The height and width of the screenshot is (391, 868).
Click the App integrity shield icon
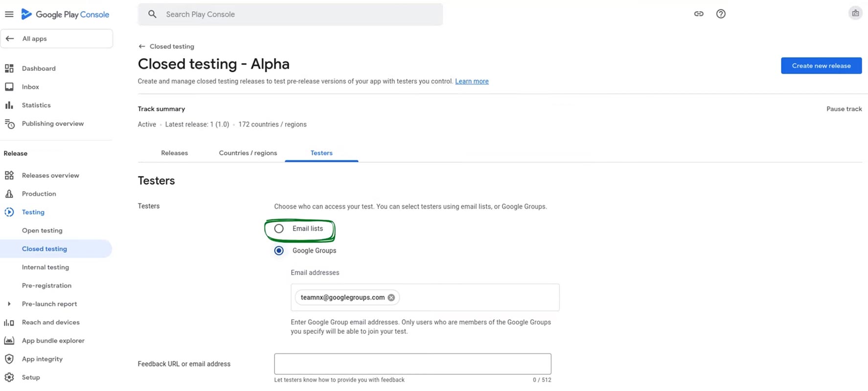9,359
